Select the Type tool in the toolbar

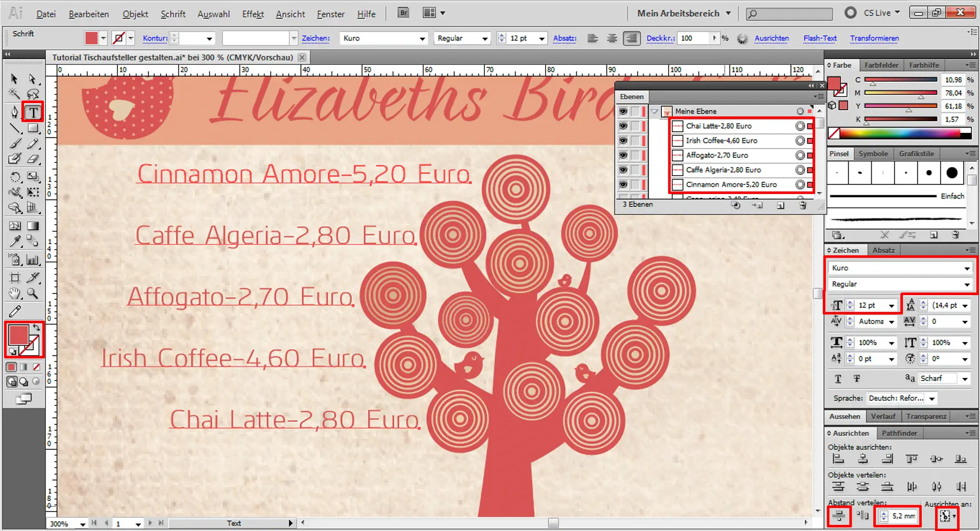click(x=33, y=112)
